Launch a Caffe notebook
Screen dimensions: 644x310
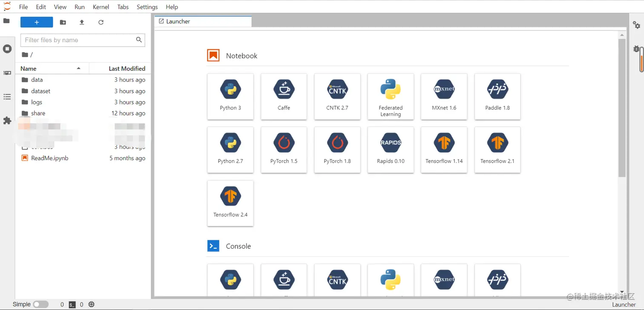coord(284,97)
